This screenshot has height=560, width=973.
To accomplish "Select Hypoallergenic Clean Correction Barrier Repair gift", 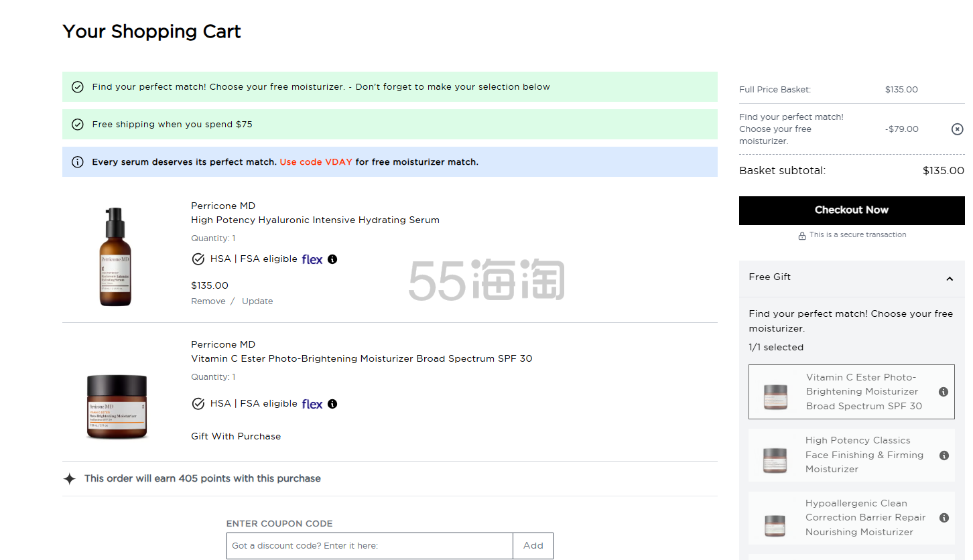I will [x=851, y=518].
